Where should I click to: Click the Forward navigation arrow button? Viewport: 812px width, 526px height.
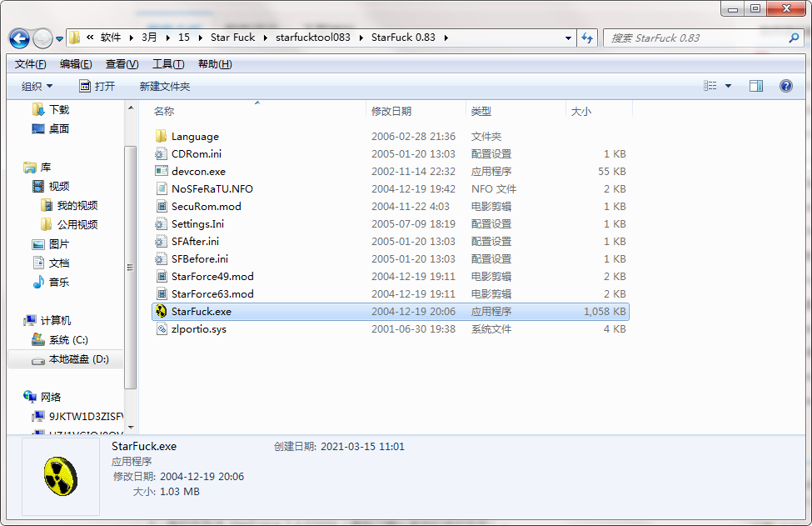click(42, 38)
